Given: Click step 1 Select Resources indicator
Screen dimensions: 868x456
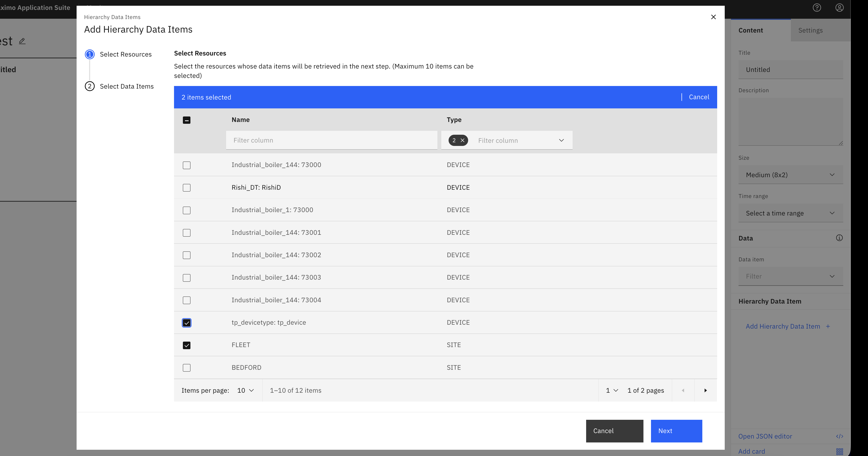Looking at the screenshot, I should [x=90, y=54].
